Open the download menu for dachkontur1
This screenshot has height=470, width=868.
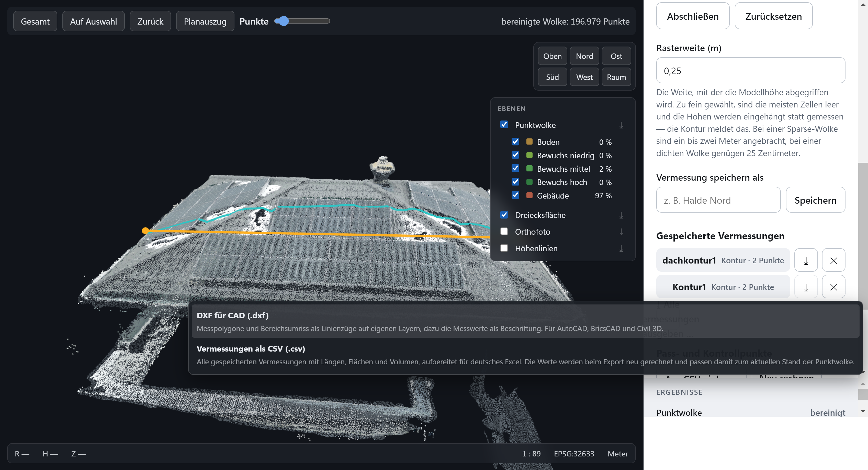pyautogui.click(x=806, y=260)
